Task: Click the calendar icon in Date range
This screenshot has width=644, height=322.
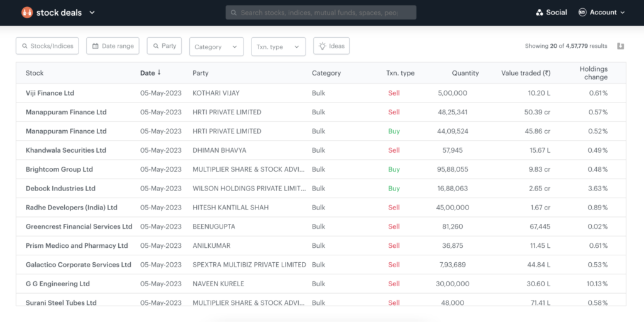Action: tap(96, 46)
